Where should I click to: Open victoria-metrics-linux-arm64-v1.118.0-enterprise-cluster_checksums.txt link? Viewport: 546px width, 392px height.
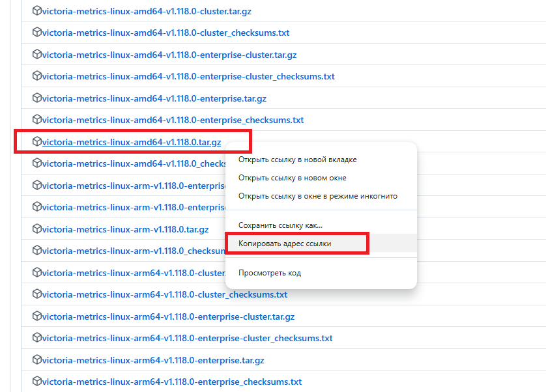[188, 339]
